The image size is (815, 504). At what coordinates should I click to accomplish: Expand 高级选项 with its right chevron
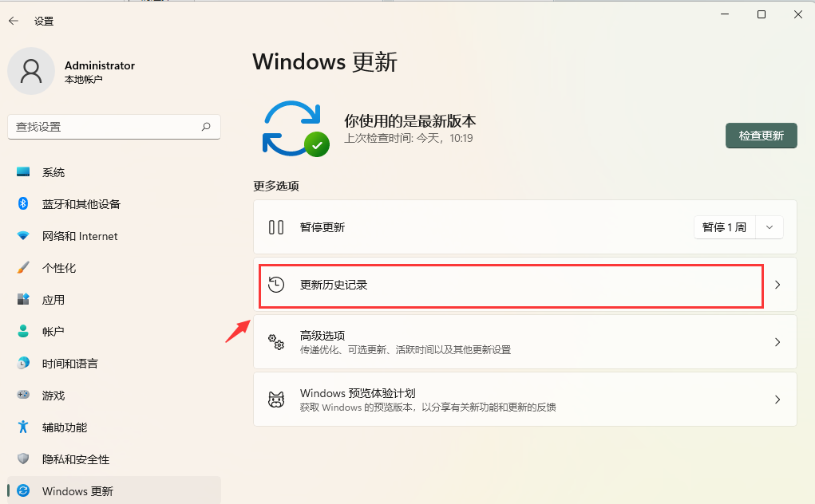[777, 341]
